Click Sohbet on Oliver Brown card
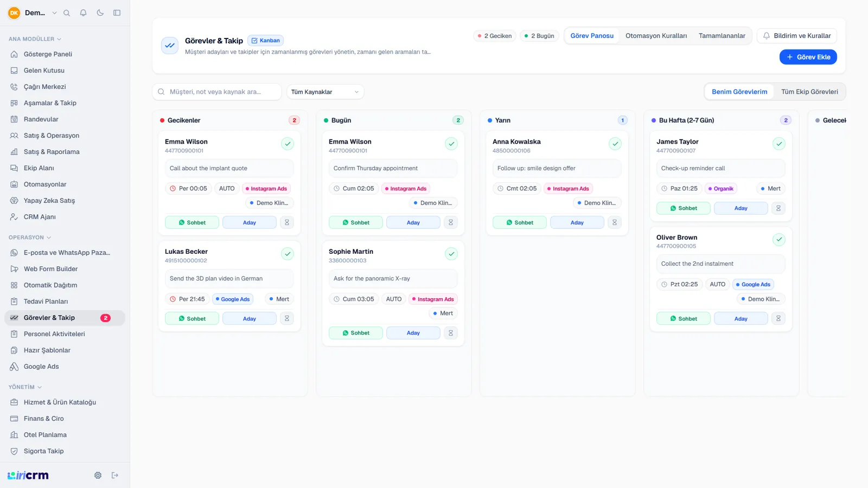Viewport: 868px width, 488px height. (684, 319)
